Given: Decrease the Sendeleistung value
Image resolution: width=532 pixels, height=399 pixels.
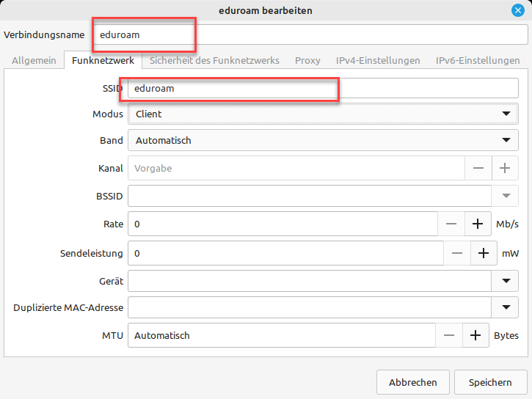Looking at the screenshot, I should [x=457, y=253].
